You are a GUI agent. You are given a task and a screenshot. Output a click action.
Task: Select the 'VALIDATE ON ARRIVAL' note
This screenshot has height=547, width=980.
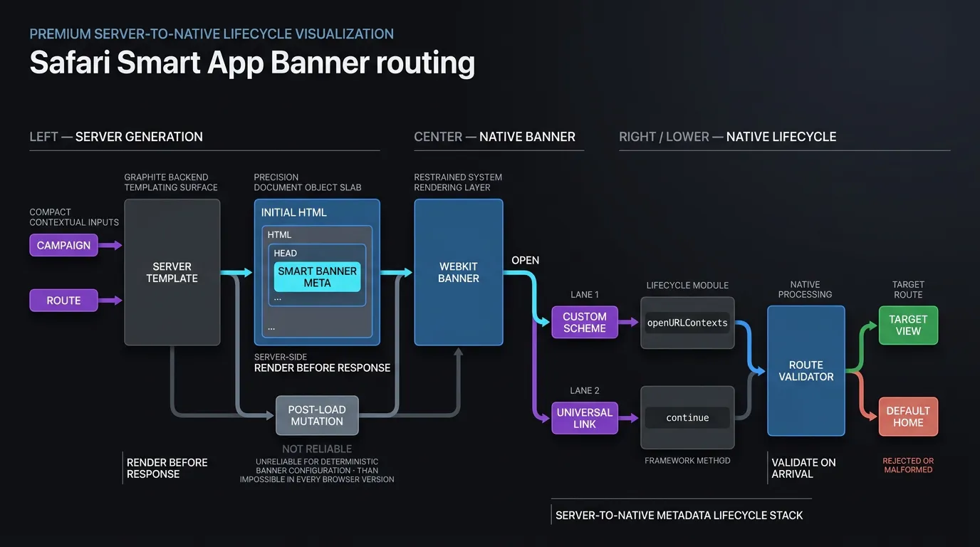[x=804, y=468]
